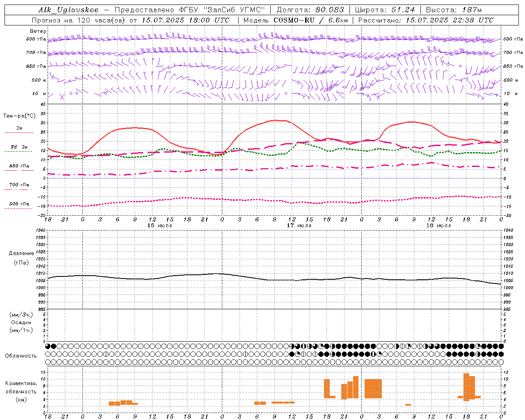Click the 18 июля date label
This screenshot has width=525, height=420.
tap(438, 226)
